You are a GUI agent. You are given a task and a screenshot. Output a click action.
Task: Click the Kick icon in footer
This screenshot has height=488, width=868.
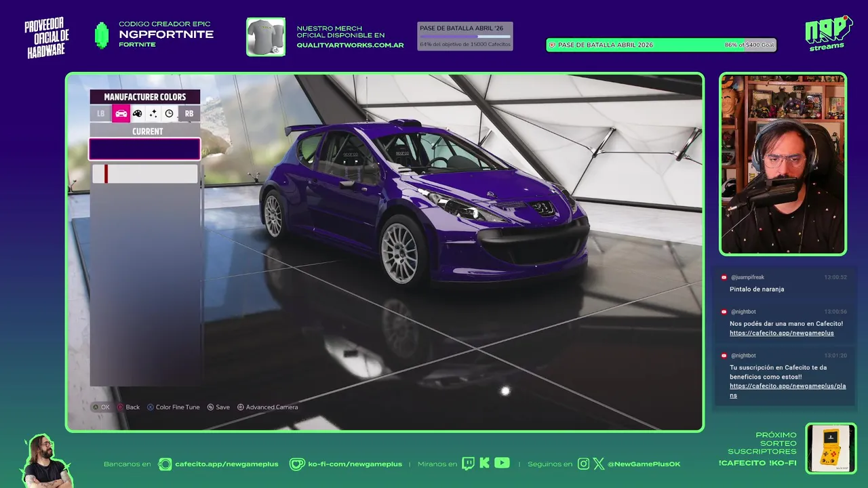484,464
